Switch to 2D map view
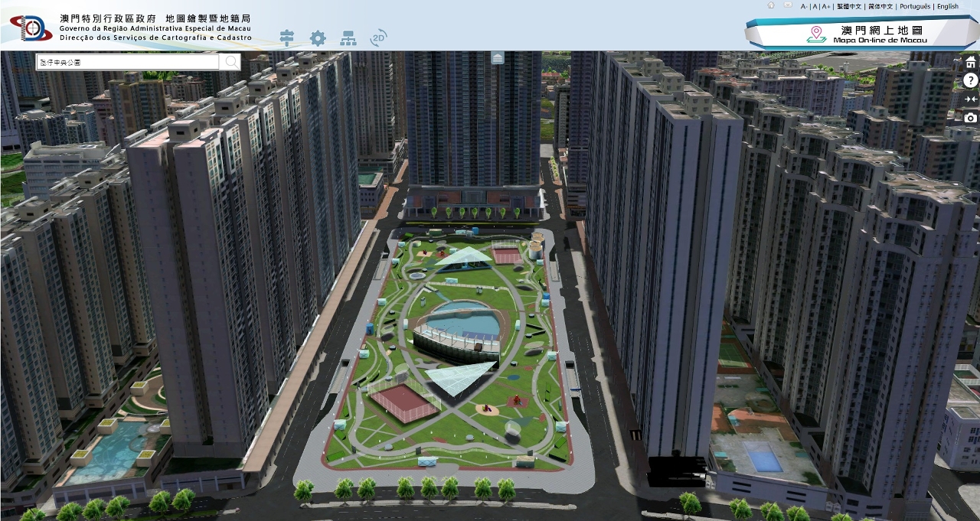 coord(378,37)
